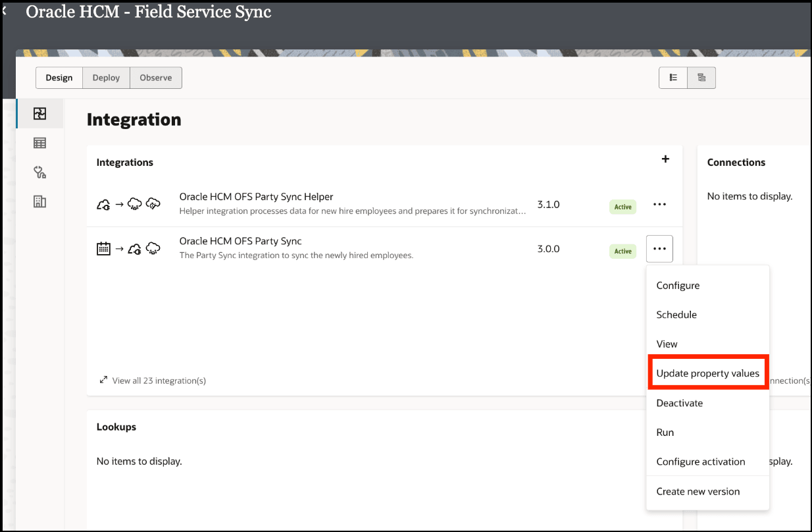Click the Helper integration description text
Screen dimensions: 812x532
click(x=353, y=211)
